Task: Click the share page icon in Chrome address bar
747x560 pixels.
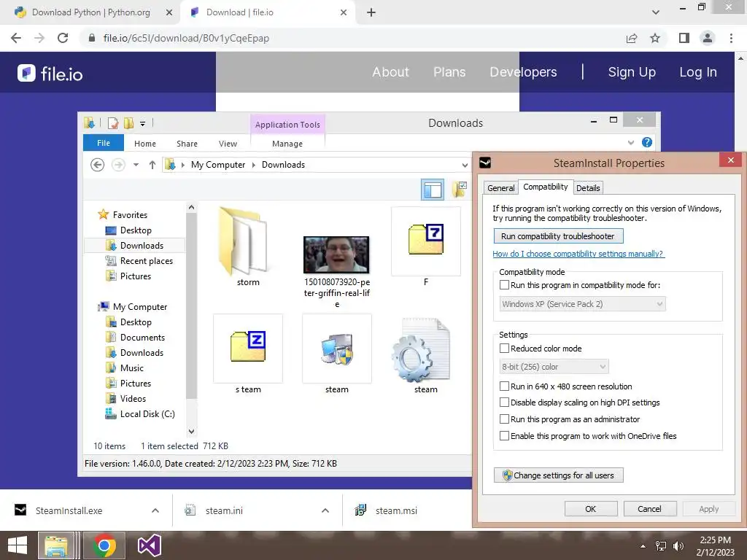Action: pos(632,38)
